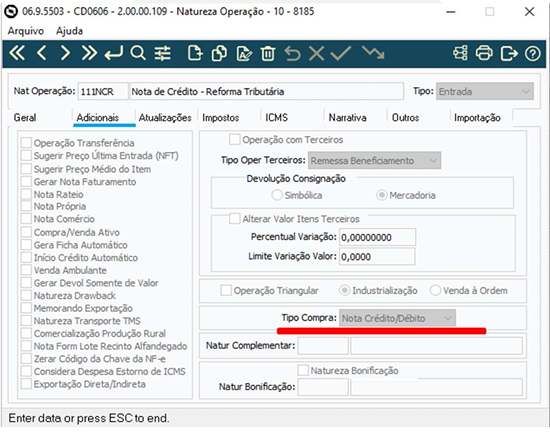This screenshot has height=435, width=550.
Task: Open the search magnifier icon
Action: point(138,54)
